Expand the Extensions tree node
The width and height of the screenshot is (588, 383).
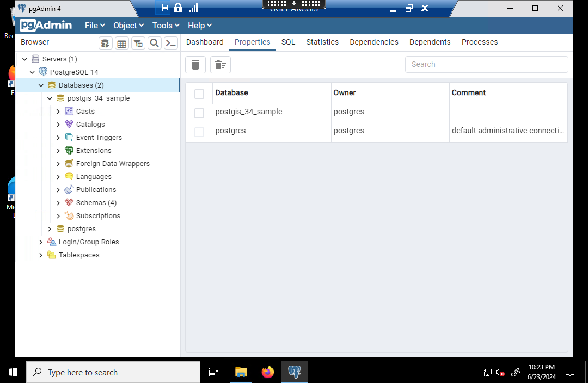point(58,151)
